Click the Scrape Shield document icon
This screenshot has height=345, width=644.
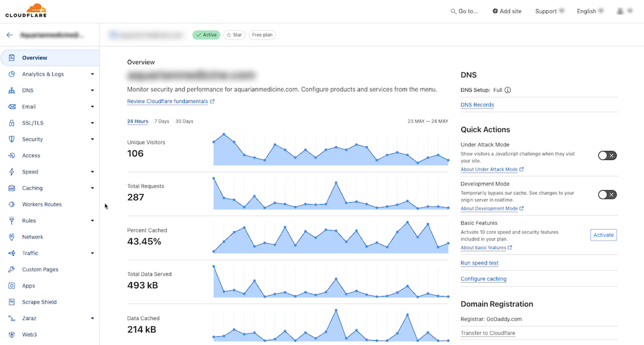click(x=12, y=302)
